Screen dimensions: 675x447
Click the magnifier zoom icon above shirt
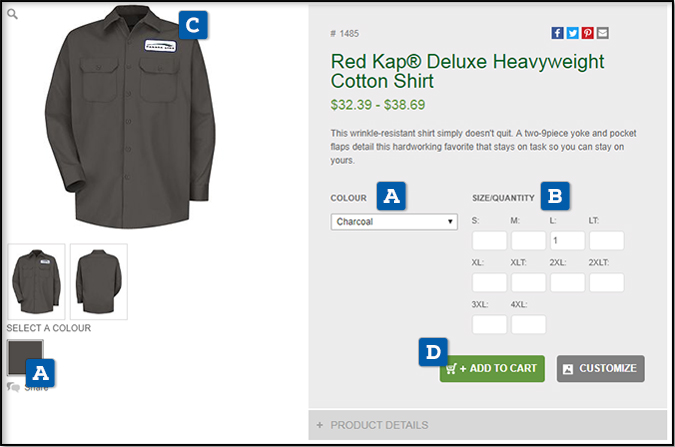point(13,15)
